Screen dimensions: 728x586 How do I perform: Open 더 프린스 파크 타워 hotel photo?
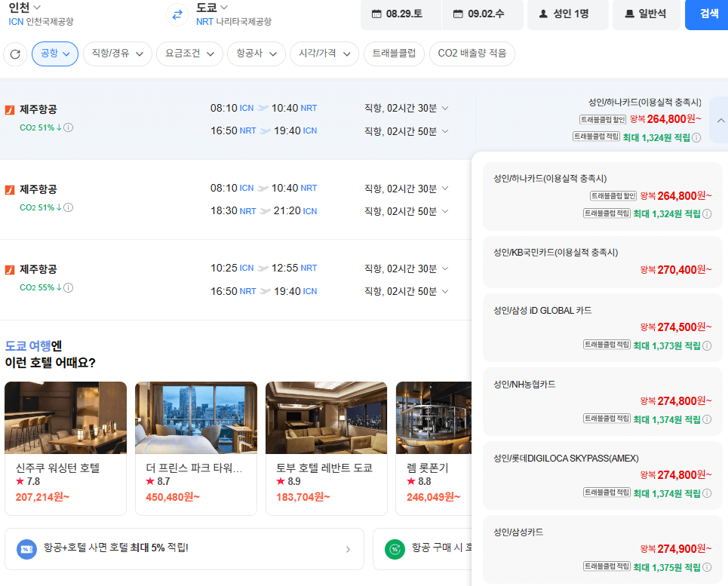tap(196, 418)
